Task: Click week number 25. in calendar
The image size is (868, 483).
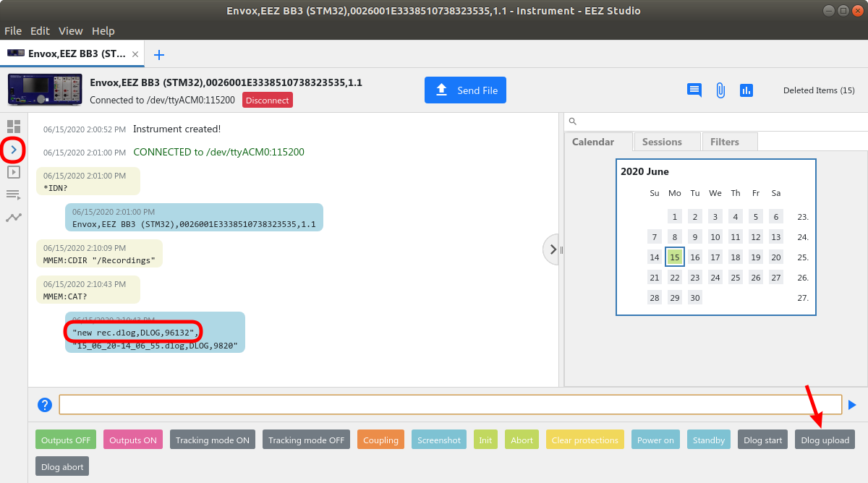Action: 802,257
